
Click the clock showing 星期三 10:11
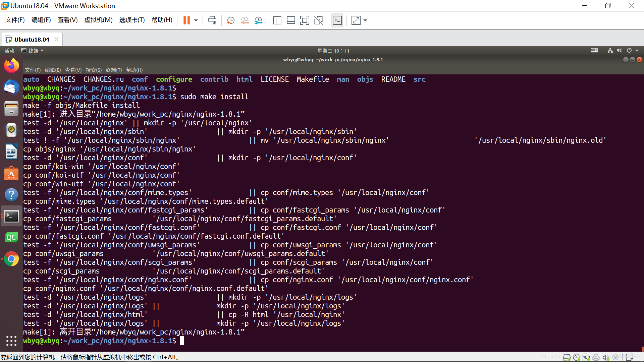click(x=333, y=51)
